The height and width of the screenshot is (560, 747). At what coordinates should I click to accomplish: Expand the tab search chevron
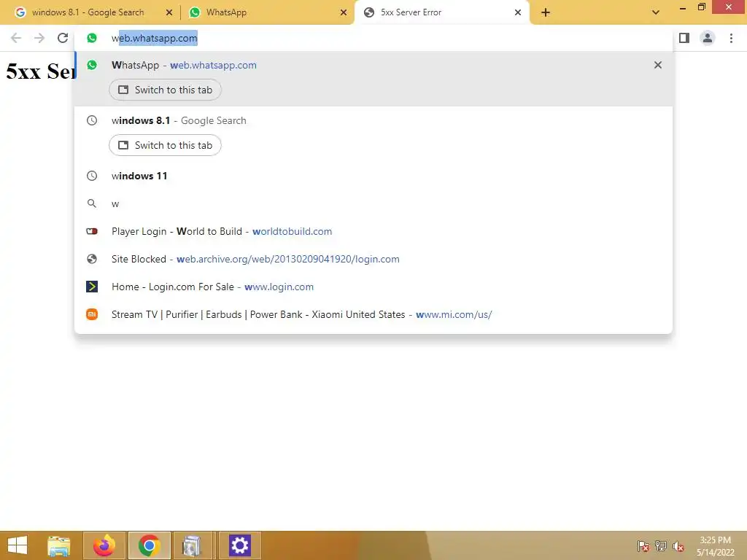[x=656, y=12]
